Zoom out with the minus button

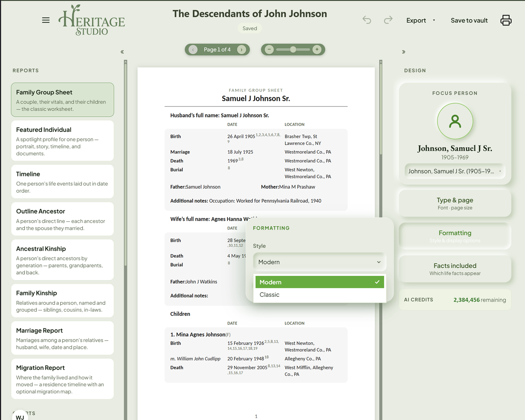pyautogui.click(x=269, y=49)
